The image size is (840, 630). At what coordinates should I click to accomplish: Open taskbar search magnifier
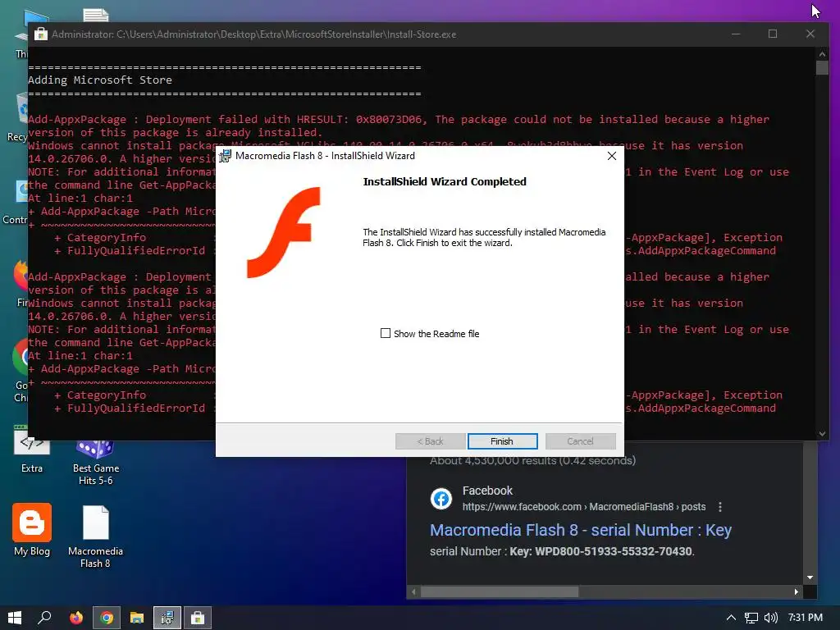click(x=44, y=618)
